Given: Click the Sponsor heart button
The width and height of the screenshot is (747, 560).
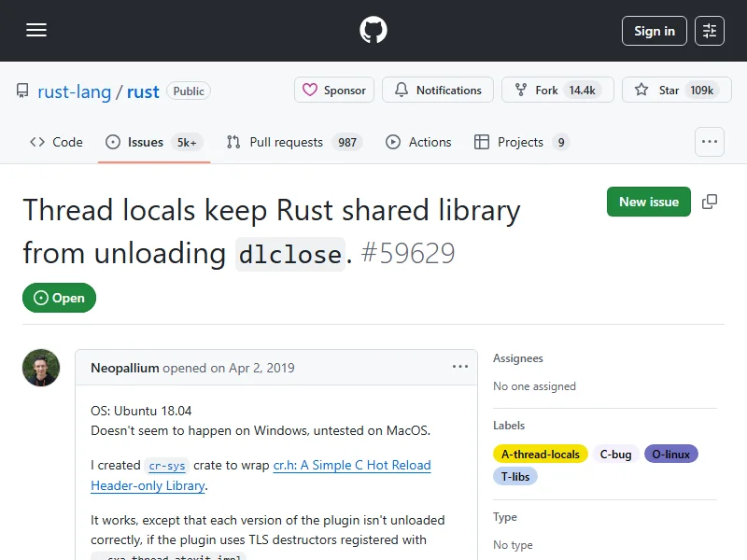Looking at the screenshot, I should point(334,91).
